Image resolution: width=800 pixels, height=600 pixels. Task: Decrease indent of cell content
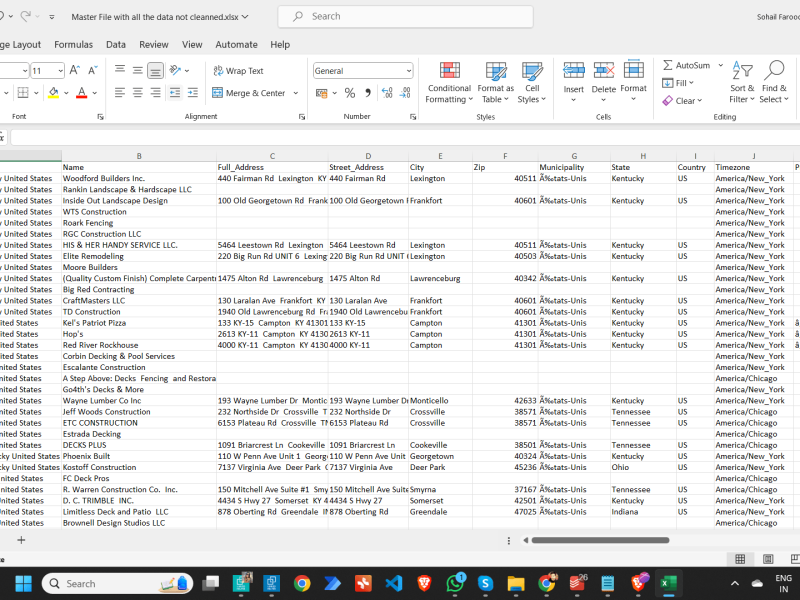175,92
